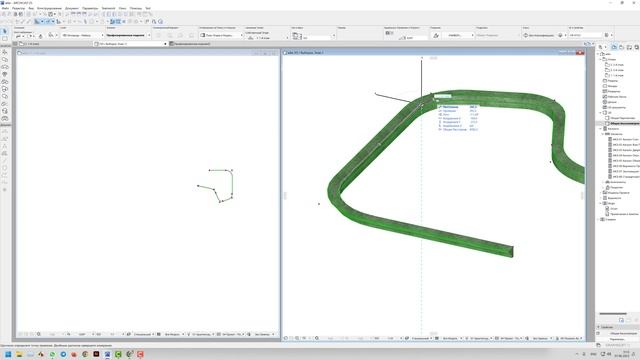Select the Arrow tool in the toolbox
The height and width of the screenshot is (360, 640).
[x=5, y=31]
